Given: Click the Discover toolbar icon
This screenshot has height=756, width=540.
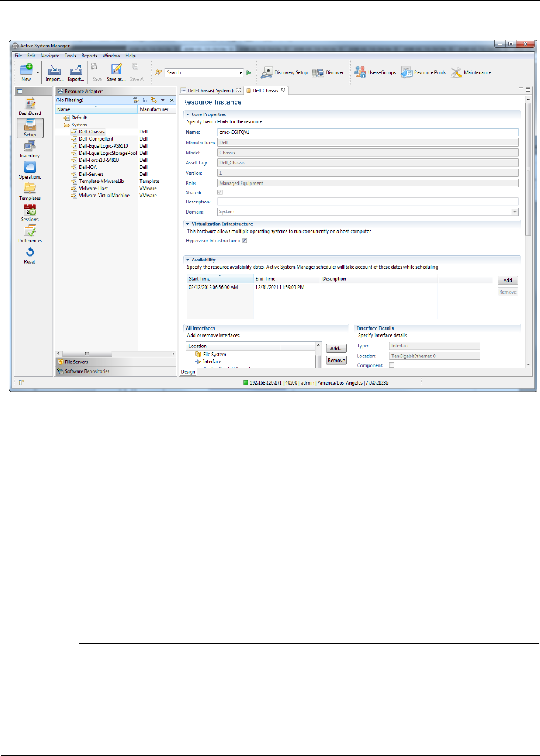Looking at the screenshot, I should [x=328, y=72].
